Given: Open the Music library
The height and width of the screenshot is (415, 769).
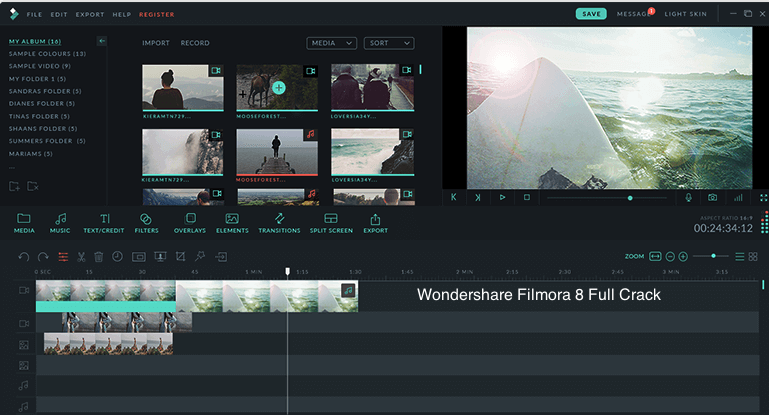Looking at the screenshot, I should (x=60, y=223).
